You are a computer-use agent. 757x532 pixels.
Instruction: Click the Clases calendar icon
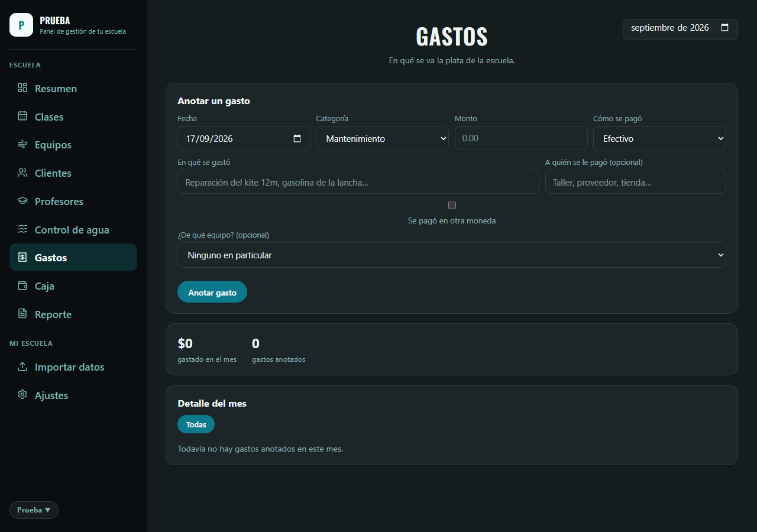[x=22, y=116]
